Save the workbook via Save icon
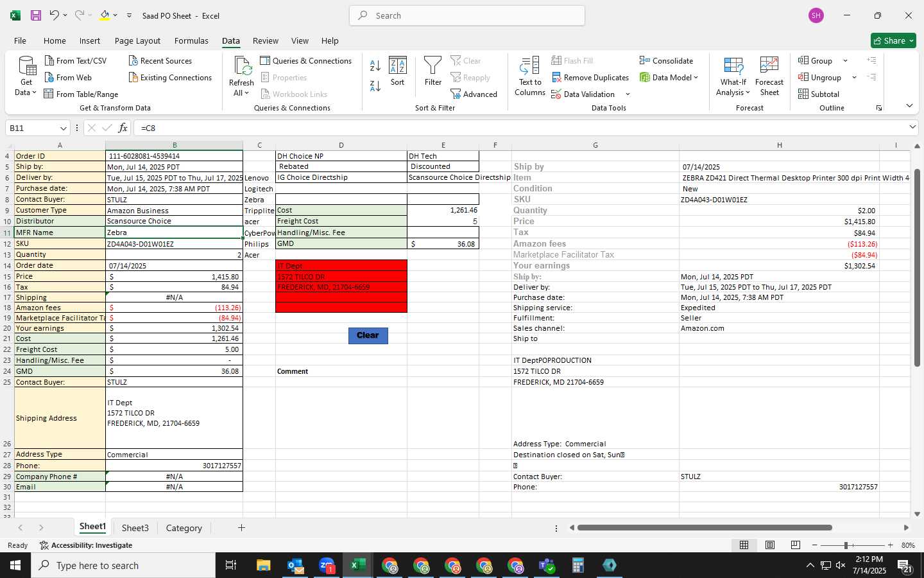 tap(35, 15)
